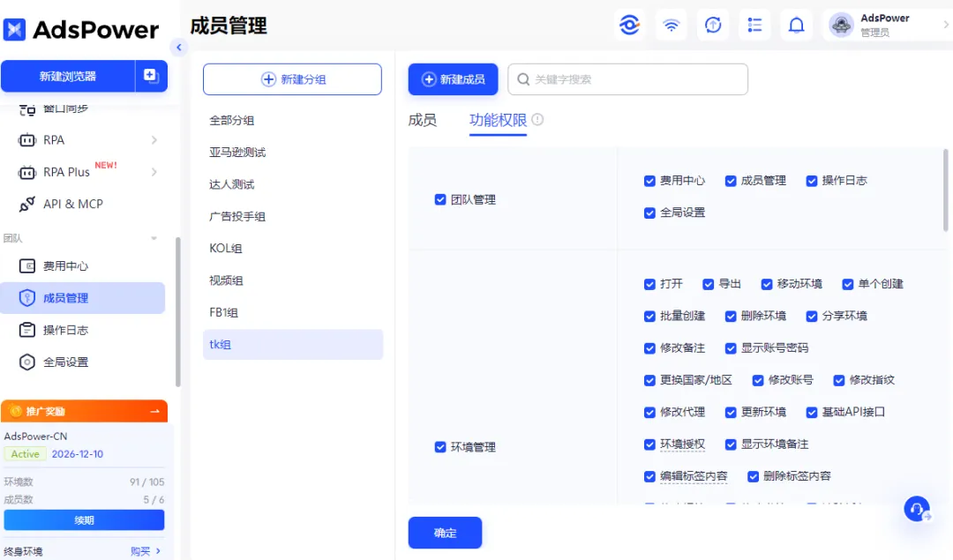Click the AdsPower logo icon
The width and height of the screenshot is (953, 560).
coord(14,29)
